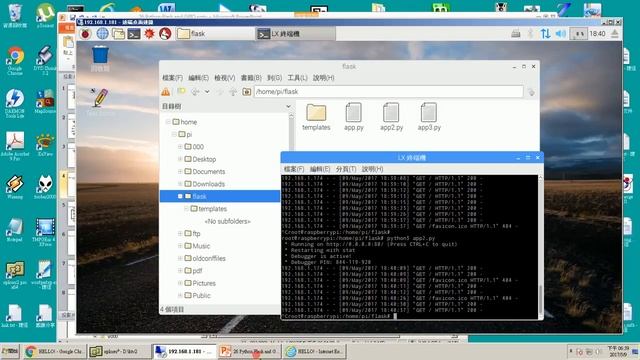
Task: Select the Pictures folder in tree
Action: point(204,283)
